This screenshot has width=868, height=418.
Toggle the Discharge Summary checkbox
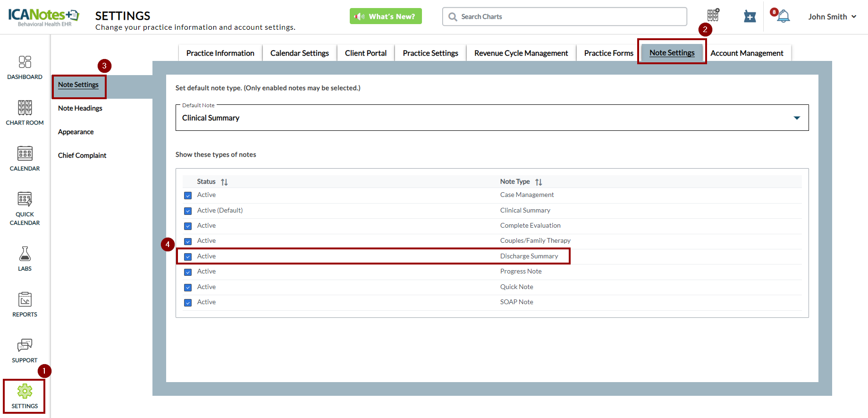(188, 256)
